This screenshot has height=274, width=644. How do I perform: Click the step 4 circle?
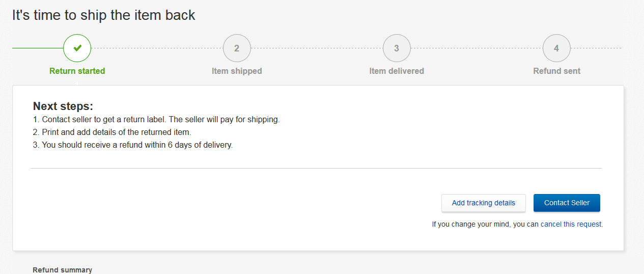556,48
